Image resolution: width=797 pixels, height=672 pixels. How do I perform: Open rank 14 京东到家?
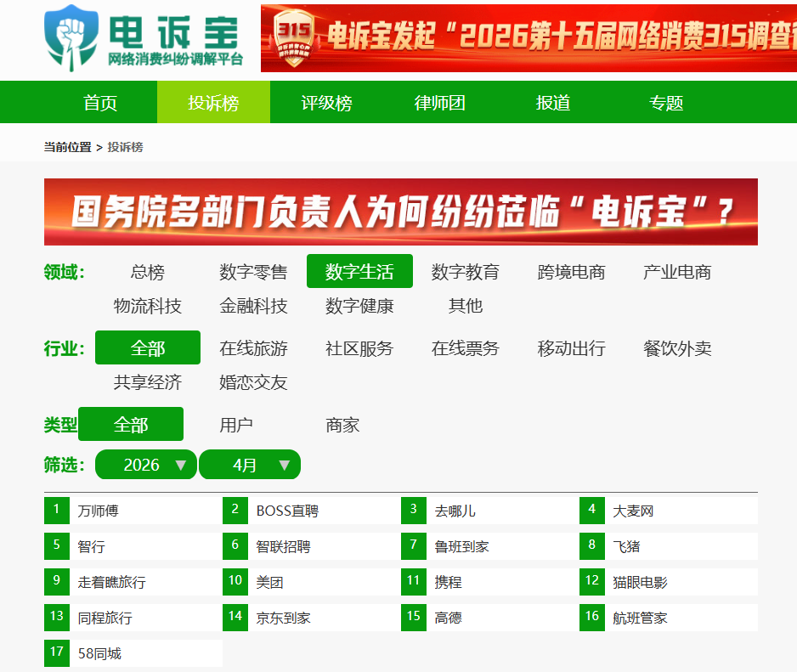click(312, 617)
